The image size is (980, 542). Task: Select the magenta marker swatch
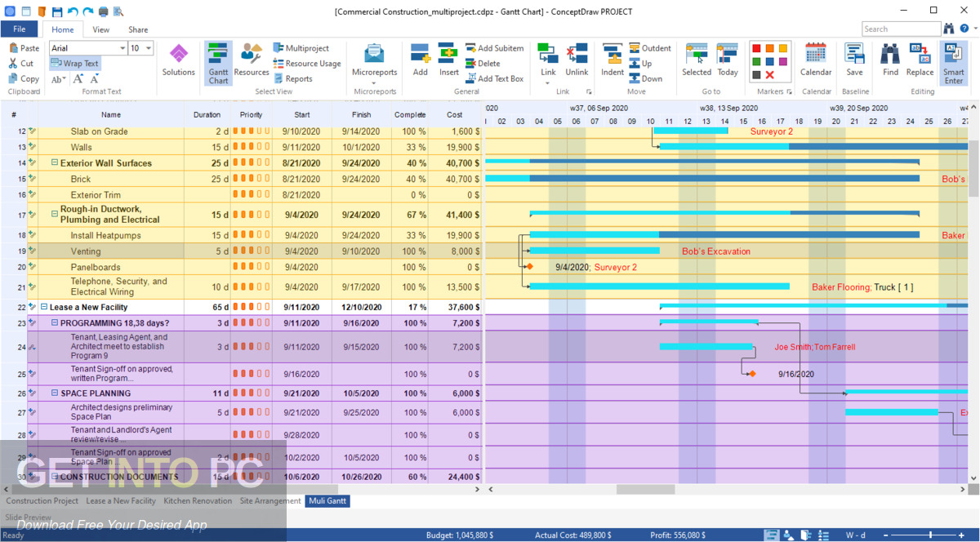[783, 61]
